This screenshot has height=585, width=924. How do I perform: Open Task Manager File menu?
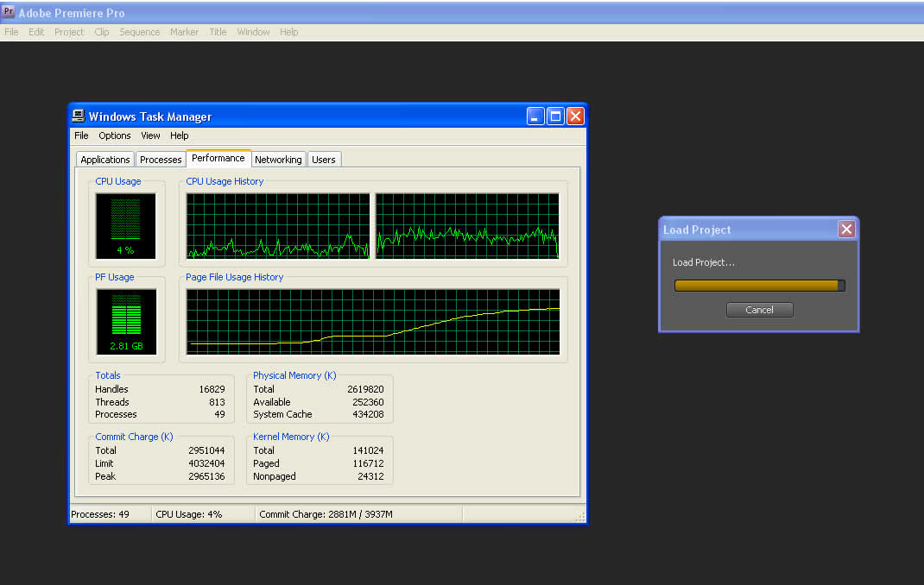click(81, 135)
